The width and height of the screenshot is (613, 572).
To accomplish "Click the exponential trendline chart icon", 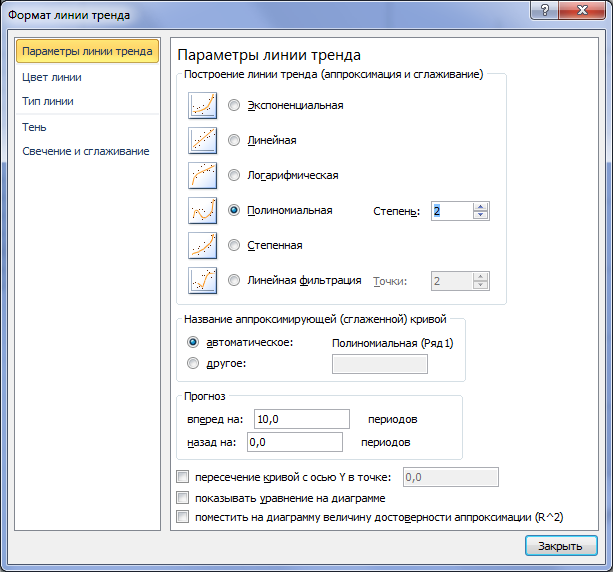I will point(203,106).
